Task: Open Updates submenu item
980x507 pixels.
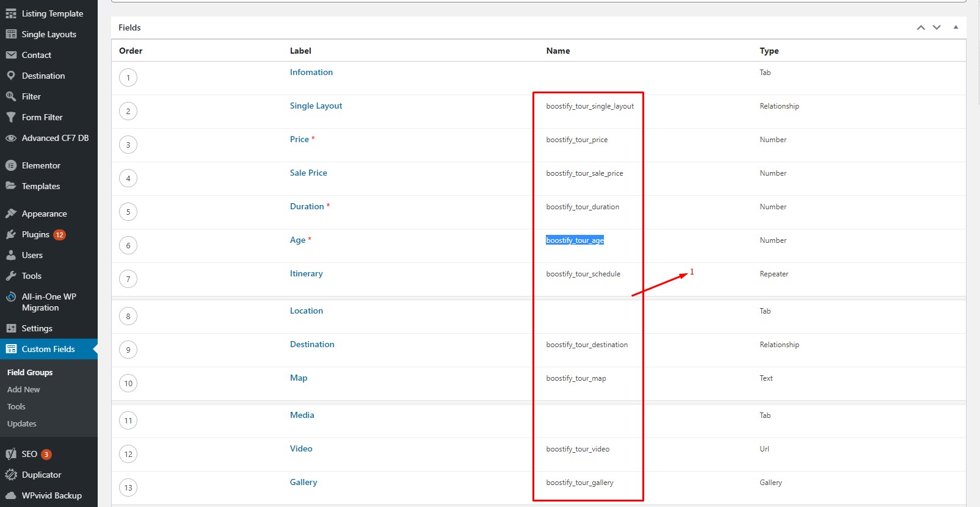Action: tap(22, 423)
